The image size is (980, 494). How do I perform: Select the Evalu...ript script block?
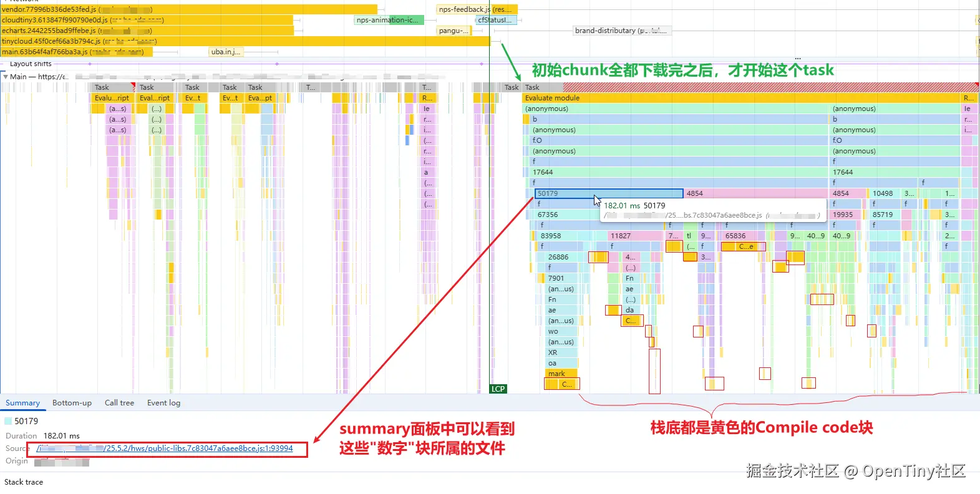[x=112, y=98]
